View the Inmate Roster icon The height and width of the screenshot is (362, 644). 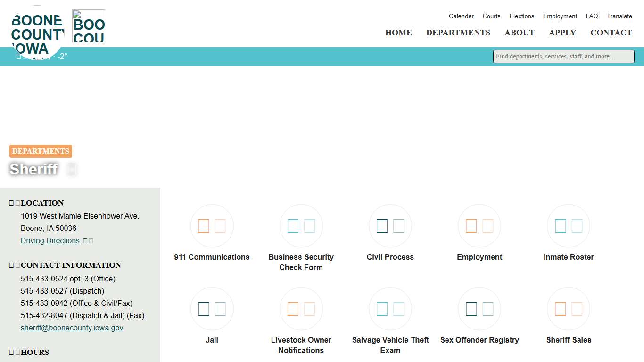tap(568, 226)
